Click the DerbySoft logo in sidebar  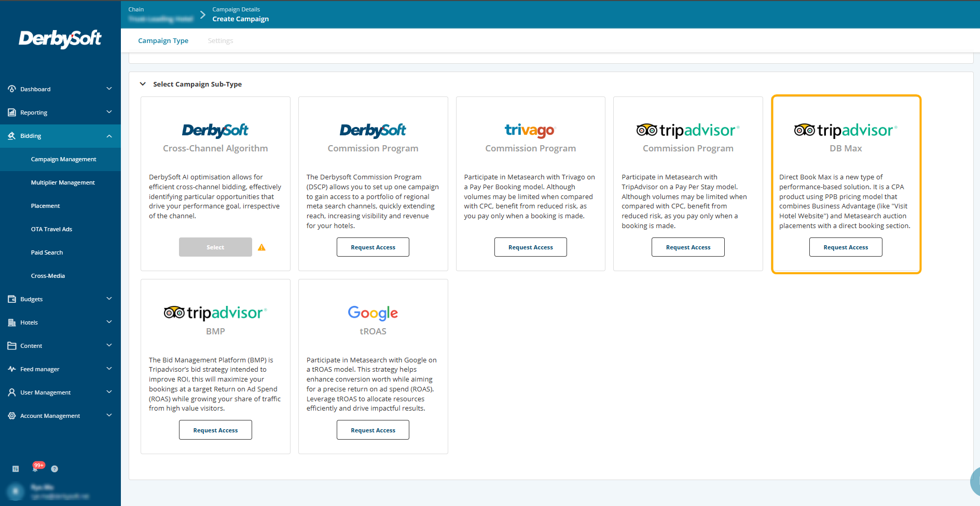[x=60, y=39]
